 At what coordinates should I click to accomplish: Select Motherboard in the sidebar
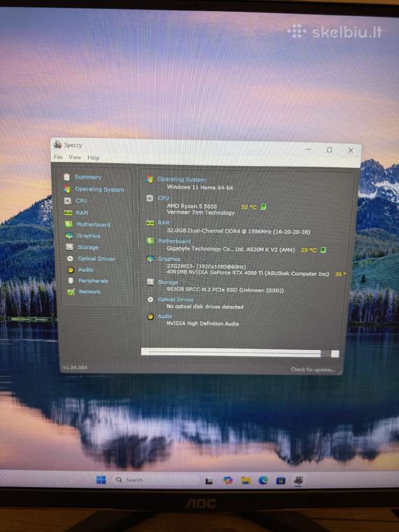93,224
